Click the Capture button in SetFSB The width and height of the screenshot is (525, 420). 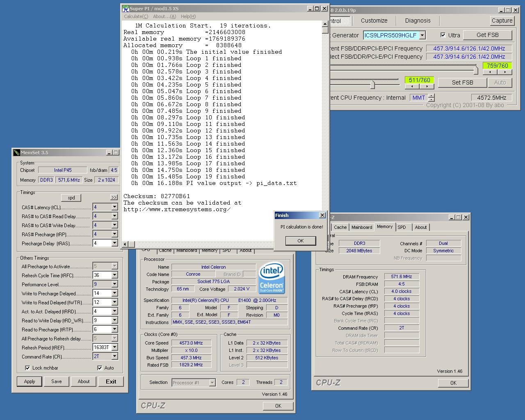coord(502,21)
